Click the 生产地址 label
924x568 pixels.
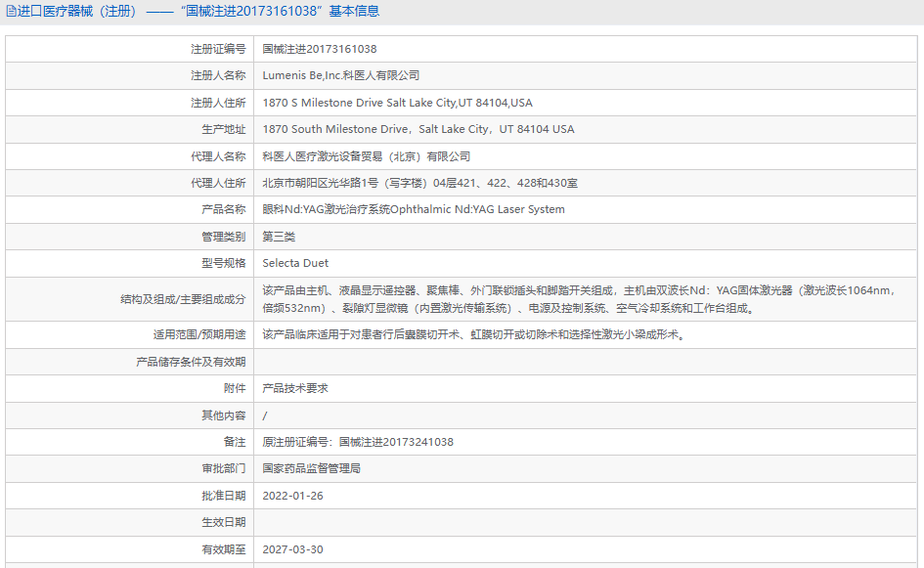[223, 129]
